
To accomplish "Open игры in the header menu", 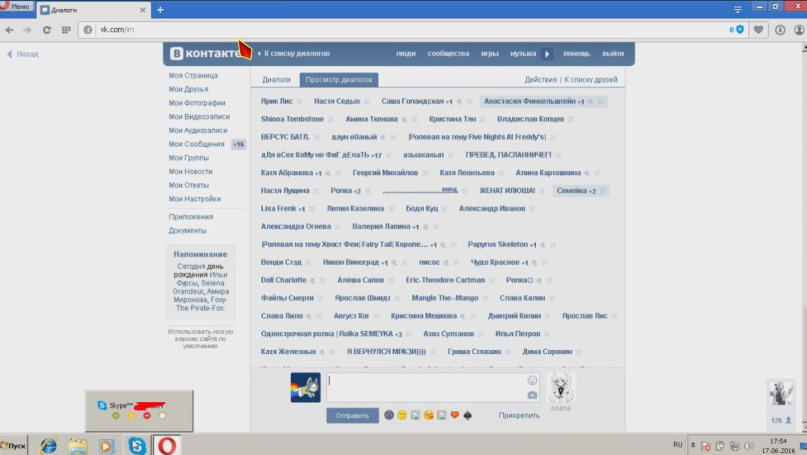I will [489, 54].
